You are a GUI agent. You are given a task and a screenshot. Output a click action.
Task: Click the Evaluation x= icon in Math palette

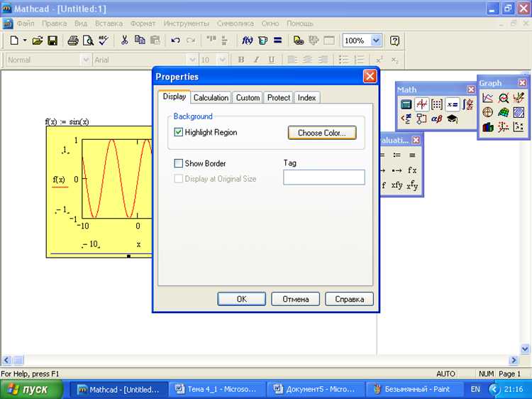(x=453, y=104)
